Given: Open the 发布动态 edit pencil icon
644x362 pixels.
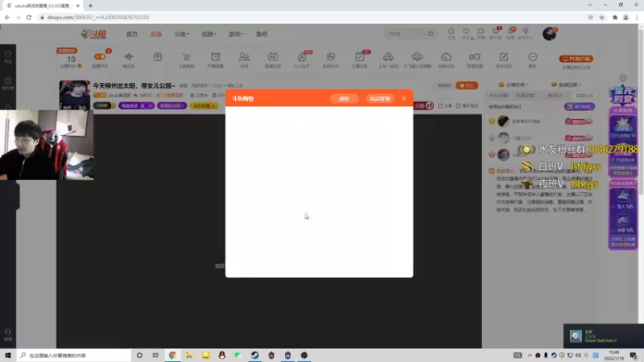Looking at the screenshot, I should (504, 59).
